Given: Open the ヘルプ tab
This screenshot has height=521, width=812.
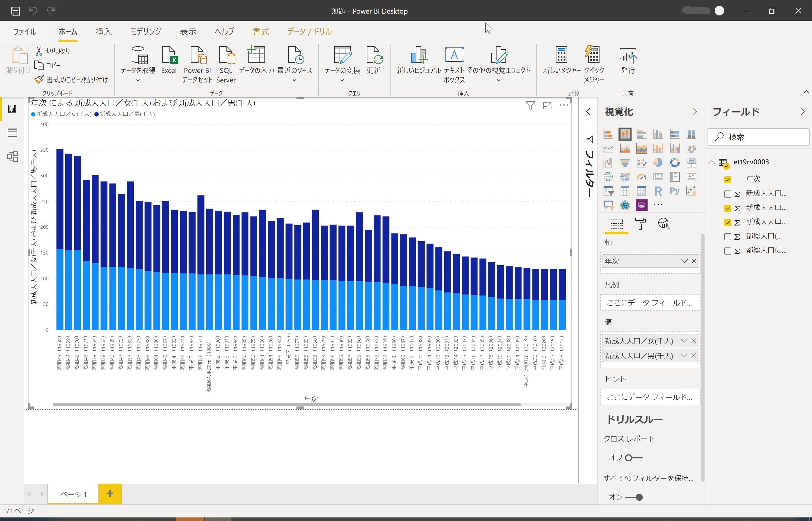Looking at the screenshot, I should coord(224,32).
